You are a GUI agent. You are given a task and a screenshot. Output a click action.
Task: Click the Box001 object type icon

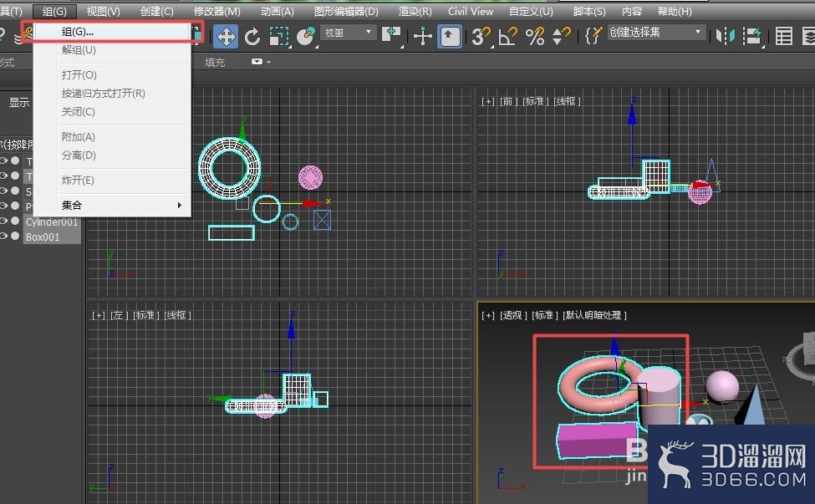16,236
